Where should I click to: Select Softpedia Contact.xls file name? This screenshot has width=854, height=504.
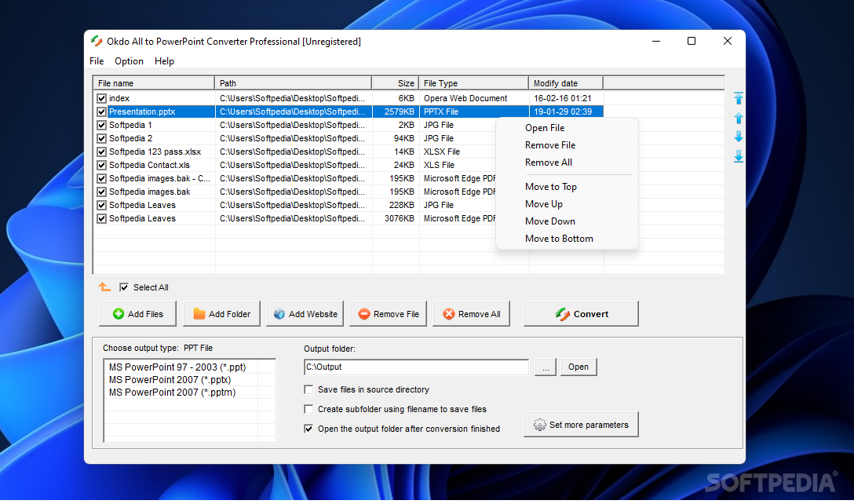point(150,165)
